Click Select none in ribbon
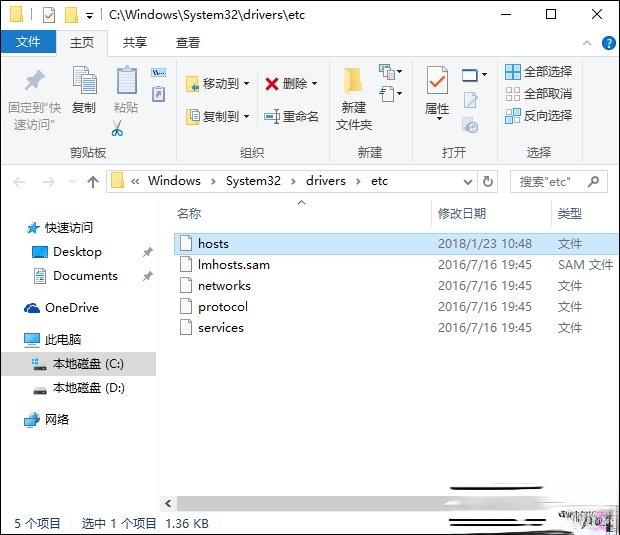Image resolution: width=620 pixels, height=535 pixels. 539,94
